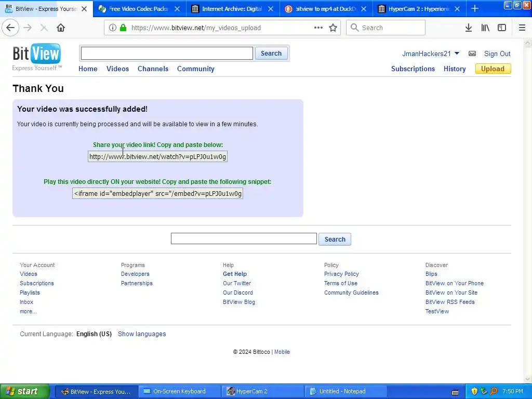Click the green padlock security icon
Image resolution: width=532 pixels, height=399 pixels.
pos(123,28)
